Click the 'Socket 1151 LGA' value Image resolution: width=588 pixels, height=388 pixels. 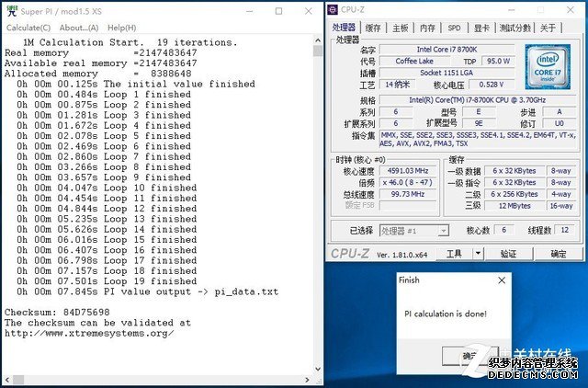(447, 73)
